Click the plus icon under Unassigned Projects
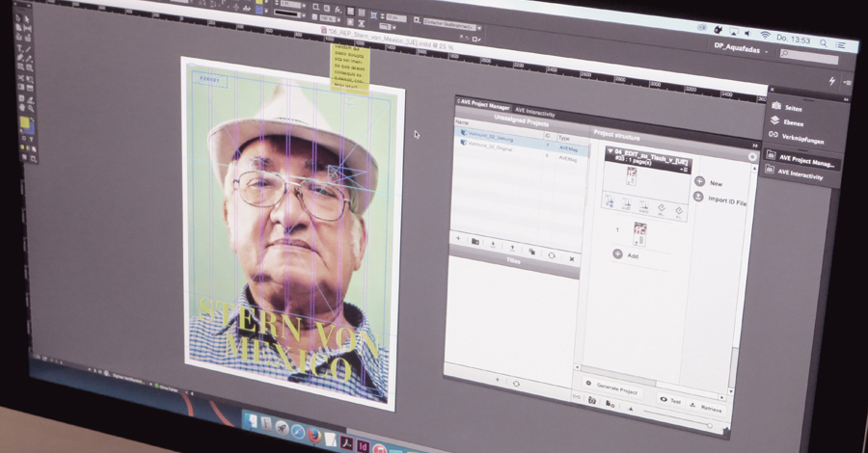This screenshot has width=868, height=453. pos(458,238)
